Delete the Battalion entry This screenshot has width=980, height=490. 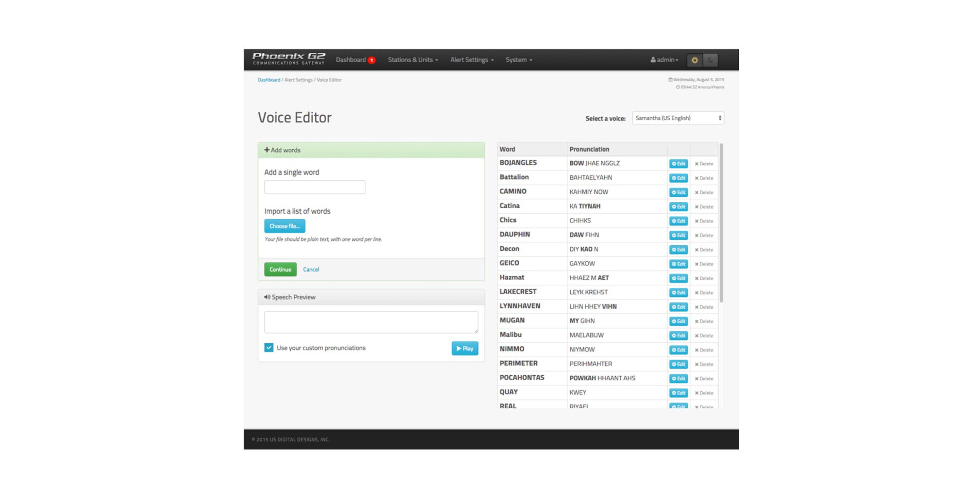704,178
